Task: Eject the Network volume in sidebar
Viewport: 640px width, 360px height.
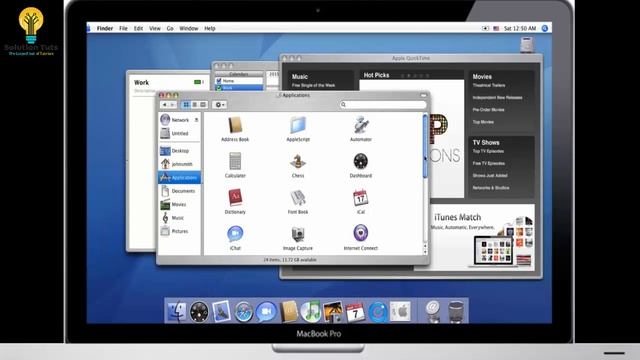Action: [x=196, y=120]
